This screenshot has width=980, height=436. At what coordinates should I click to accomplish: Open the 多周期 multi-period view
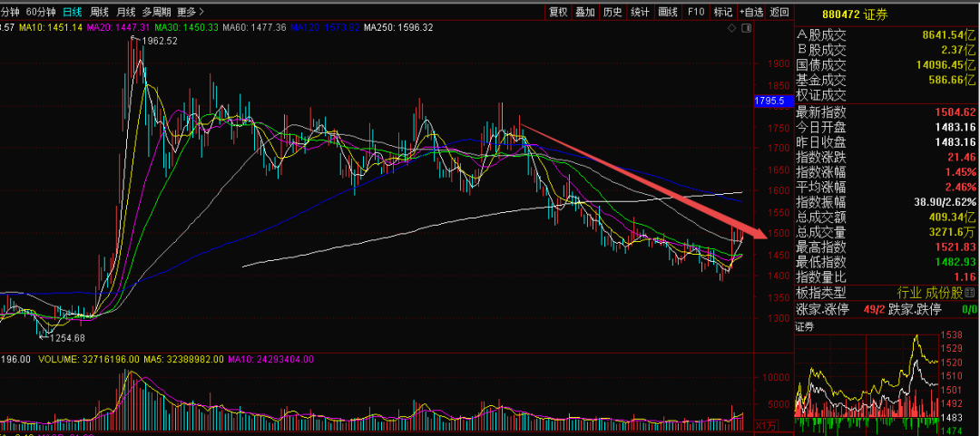(157, 11)
